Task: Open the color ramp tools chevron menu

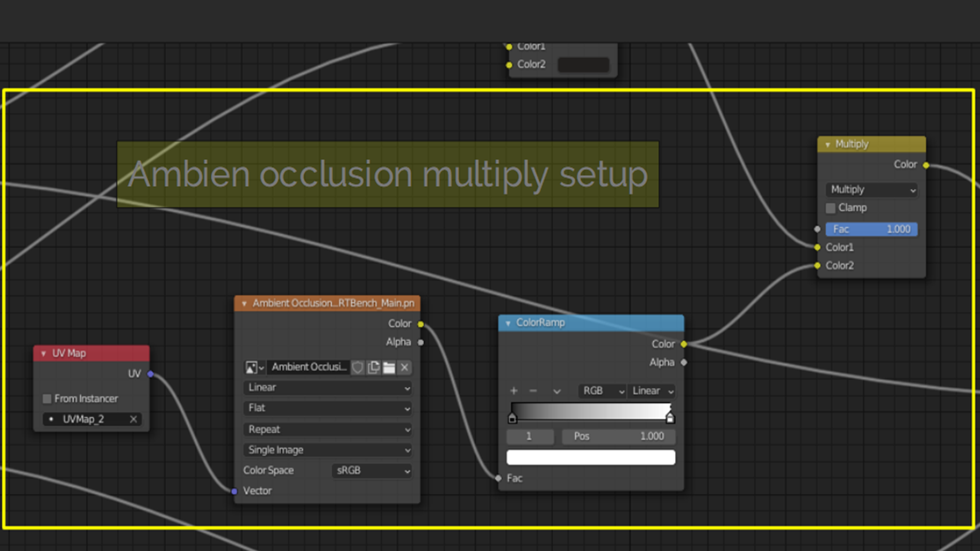Action: click(557, 391)
